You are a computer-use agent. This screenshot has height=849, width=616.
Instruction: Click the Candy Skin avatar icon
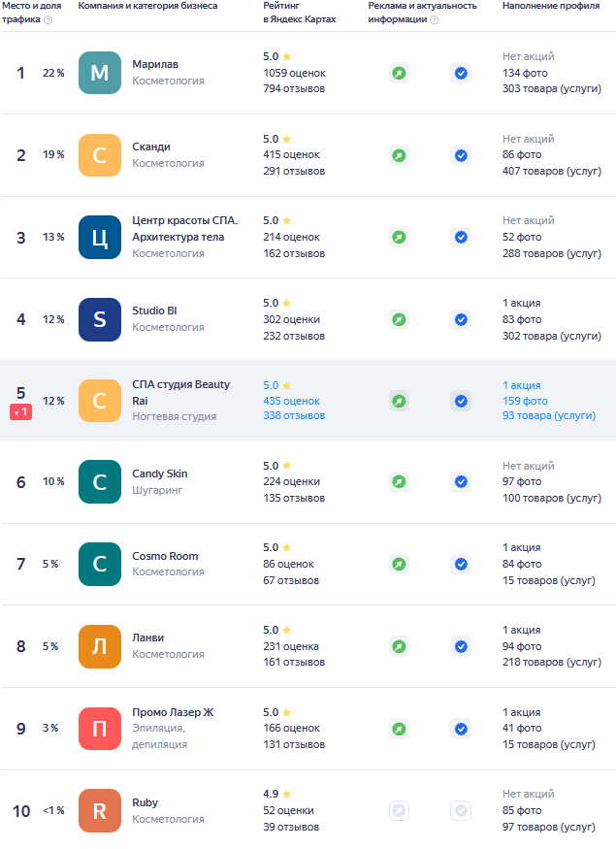pyautogui.click(x=100, y=482)
